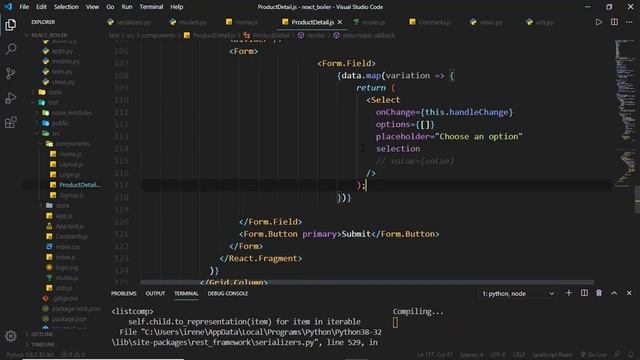Image resolution: width=640 pixels, height=360 pixels.
Task: Open editor More Actions ellipsis
Action: 629,22
